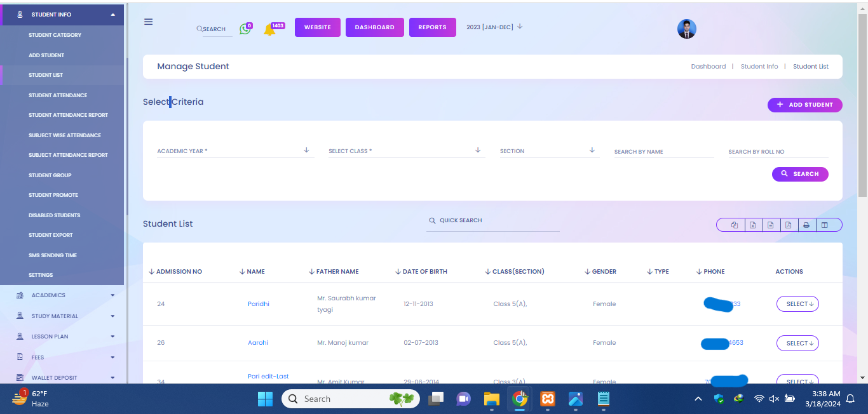Open Select action dropdown for Paridhi
868x414 pixels.
point(797,304)
